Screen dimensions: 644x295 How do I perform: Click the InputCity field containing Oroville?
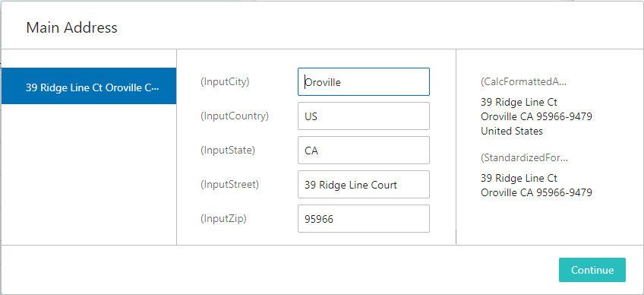pos(364,82)
